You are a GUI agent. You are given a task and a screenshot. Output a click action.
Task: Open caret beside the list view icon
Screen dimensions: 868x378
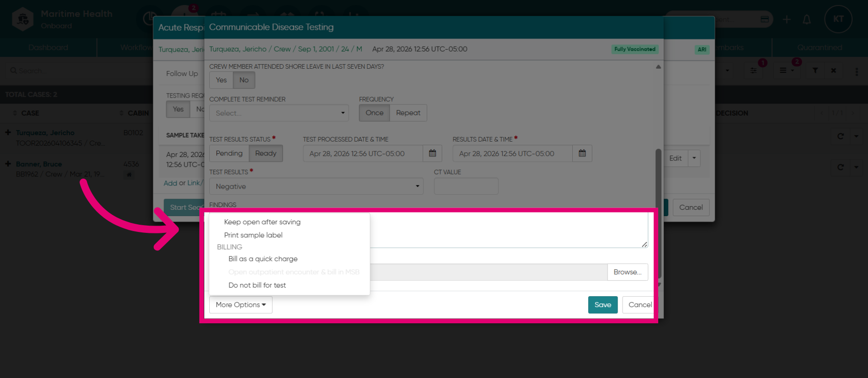pos(793,71)
